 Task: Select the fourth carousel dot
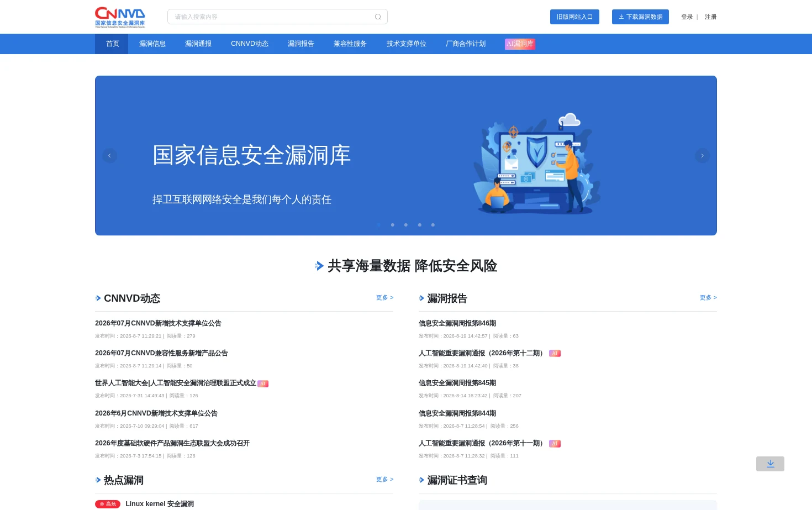pyautogui.click(x=419, y=225)
